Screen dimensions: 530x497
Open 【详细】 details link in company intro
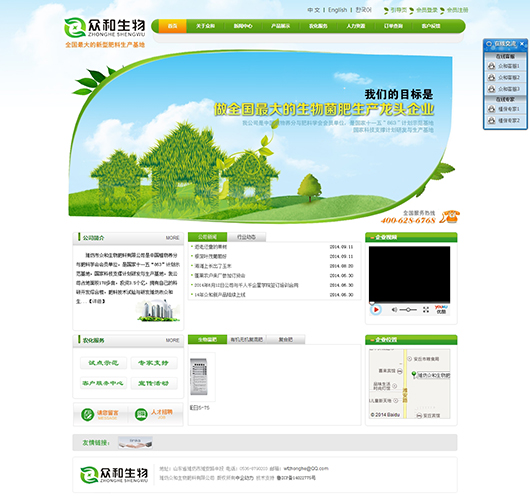pyautogui.click(x=97, y=301)
